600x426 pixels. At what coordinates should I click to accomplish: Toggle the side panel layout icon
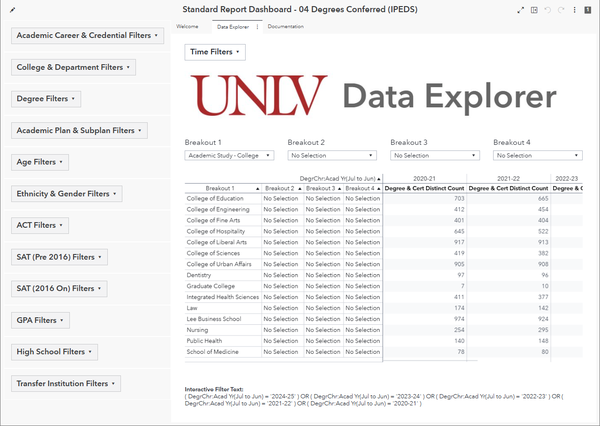(x=534, y=10)
